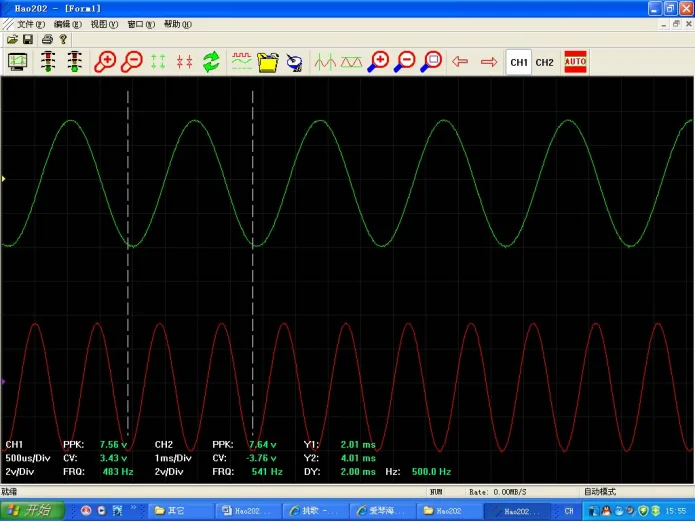
Task: Click the red left arrow icon
Action: (460, 62)
